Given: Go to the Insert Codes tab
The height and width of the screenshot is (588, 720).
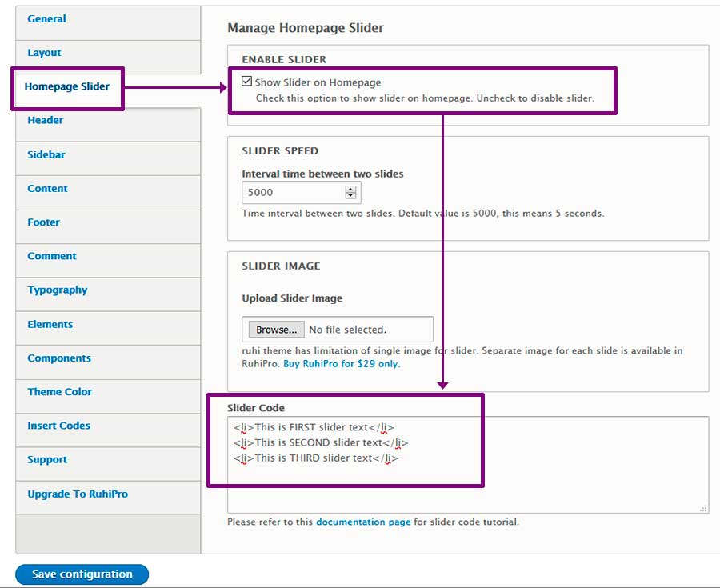Looking at the screenshot, I should 59,426.
